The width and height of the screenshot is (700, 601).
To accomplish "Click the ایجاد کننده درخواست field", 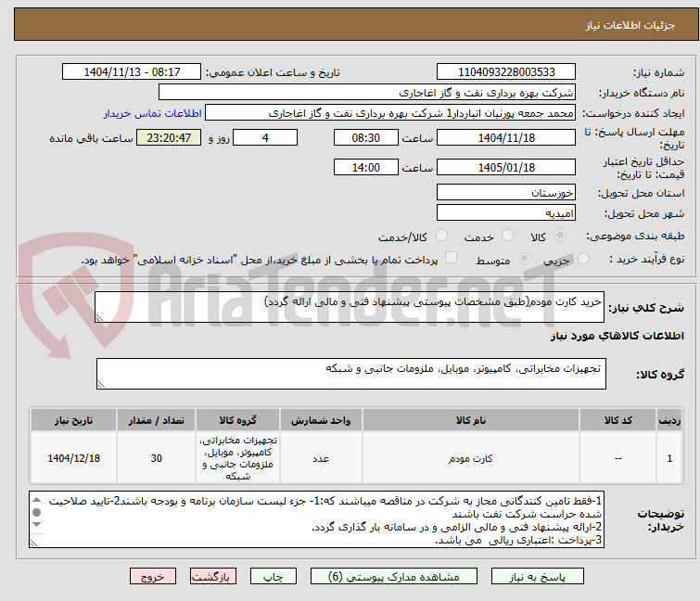I will (x=390, y=113).
